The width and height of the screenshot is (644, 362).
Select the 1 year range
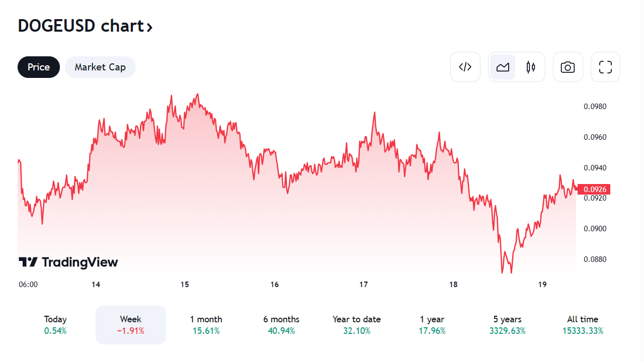pyautogui.click(x=432, y=325)
